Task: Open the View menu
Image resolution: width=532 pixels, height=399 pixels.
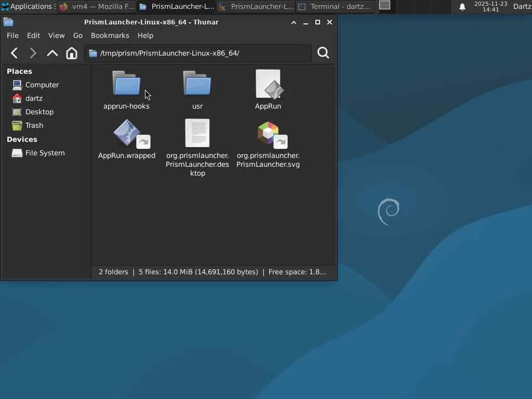Action: [x=56, y=36]
